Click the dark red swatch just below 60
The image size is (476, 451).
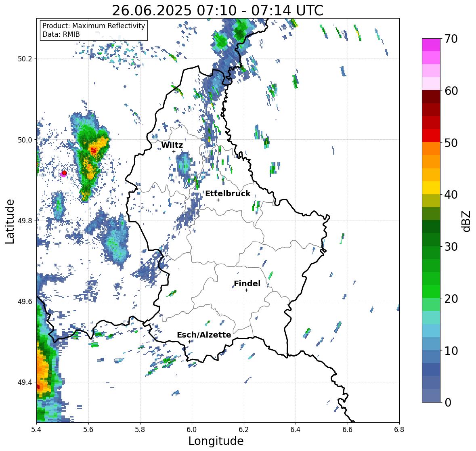(431, 97)
